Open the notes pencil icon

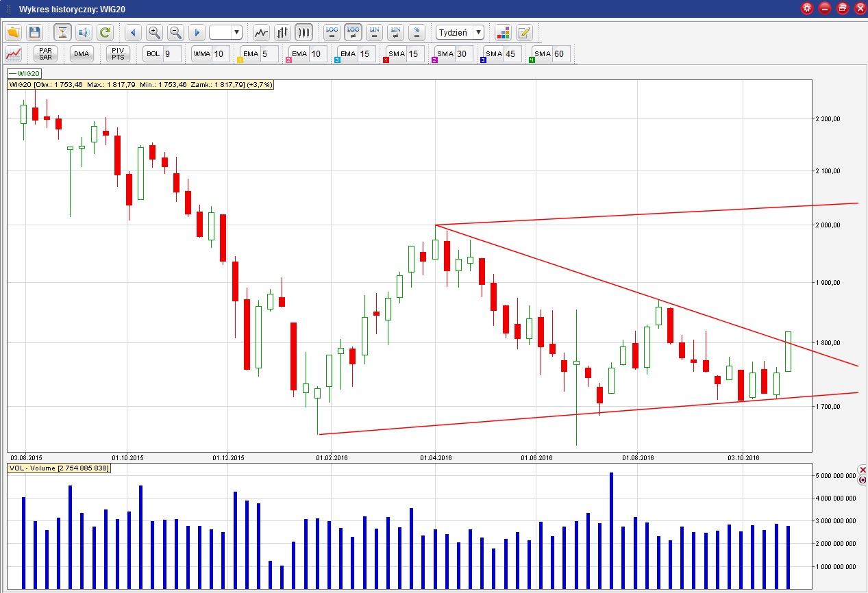tap(524, 32)
